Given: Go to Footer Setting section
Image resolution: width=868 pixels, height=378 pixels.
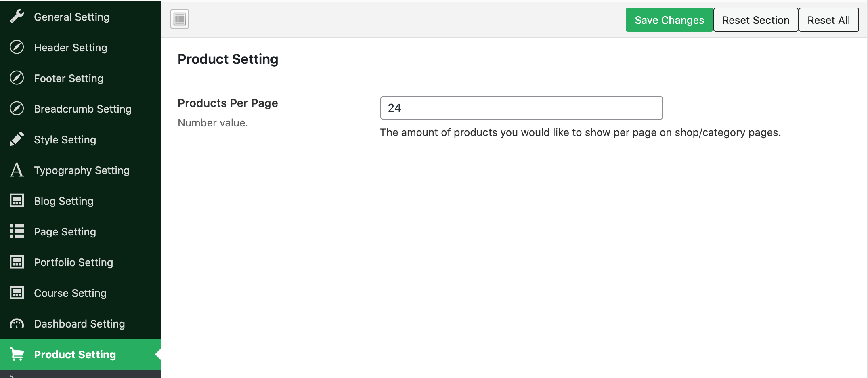Looking at the screenshot, I should (80, 78).
